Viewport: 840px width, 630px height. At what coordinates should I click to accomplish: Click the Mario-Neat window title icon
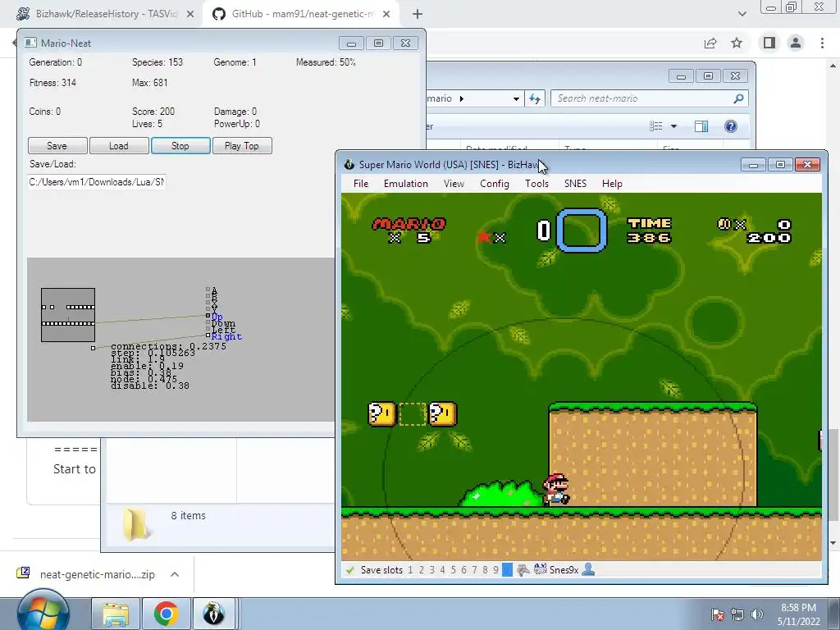30,43
